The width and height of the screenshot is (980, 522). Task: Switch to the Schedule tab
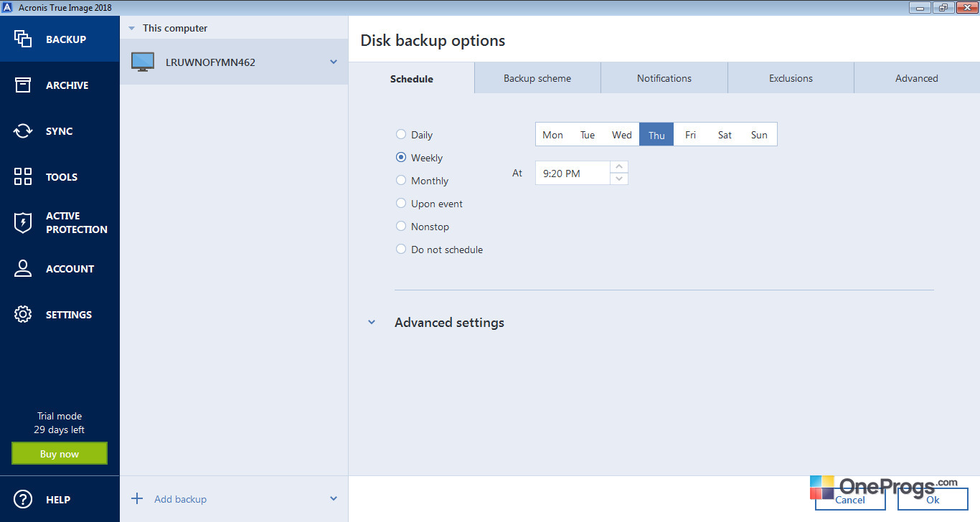coord(412,78)
